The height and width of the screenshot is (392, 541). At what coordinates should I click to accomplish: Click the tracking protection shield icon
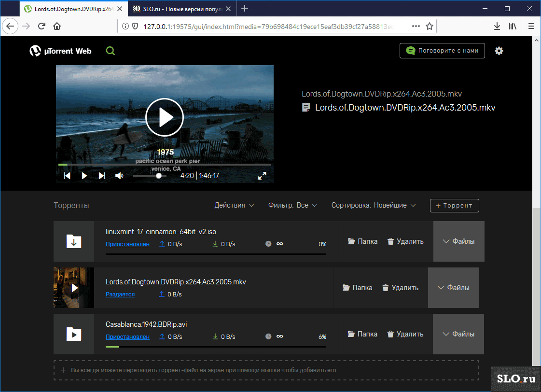pyautogui.click(x=135, y=26)
